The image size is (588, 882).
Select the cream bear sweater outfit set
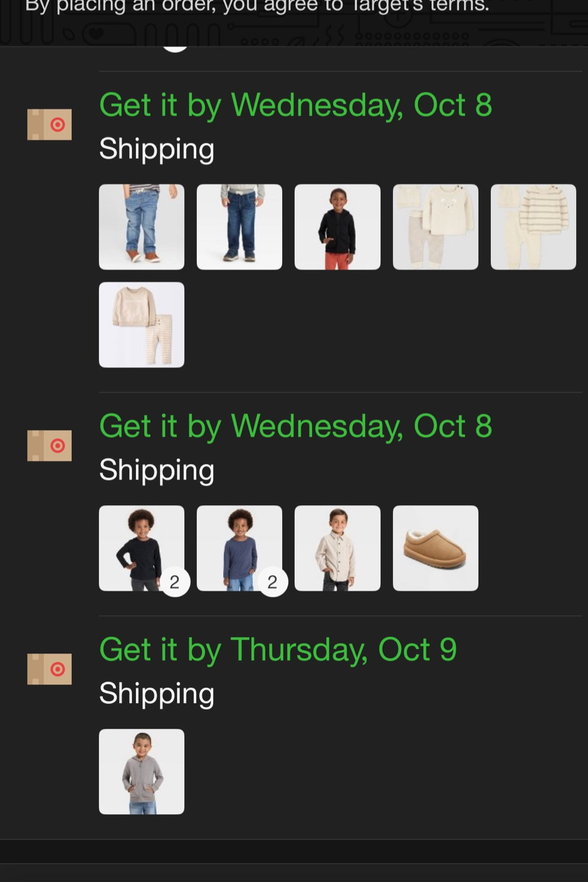click(x=435, y=227)
